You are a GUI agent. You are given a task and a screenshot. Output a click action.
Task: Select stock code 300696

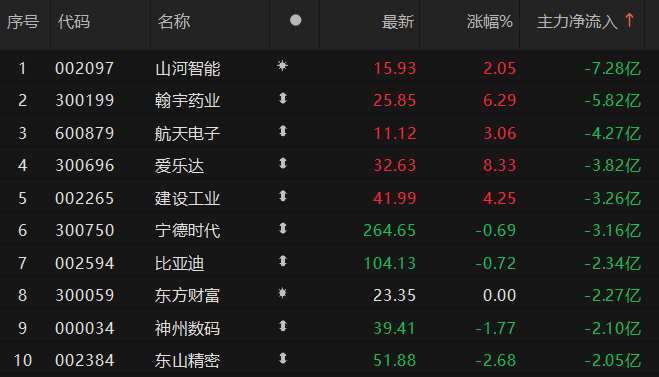pos(84,165)
